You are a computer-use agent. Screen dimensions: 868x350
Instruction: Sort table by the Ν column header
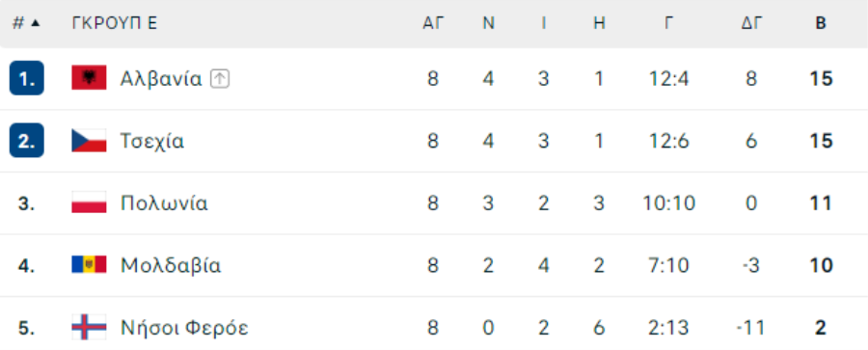click(x=488, y=23)
